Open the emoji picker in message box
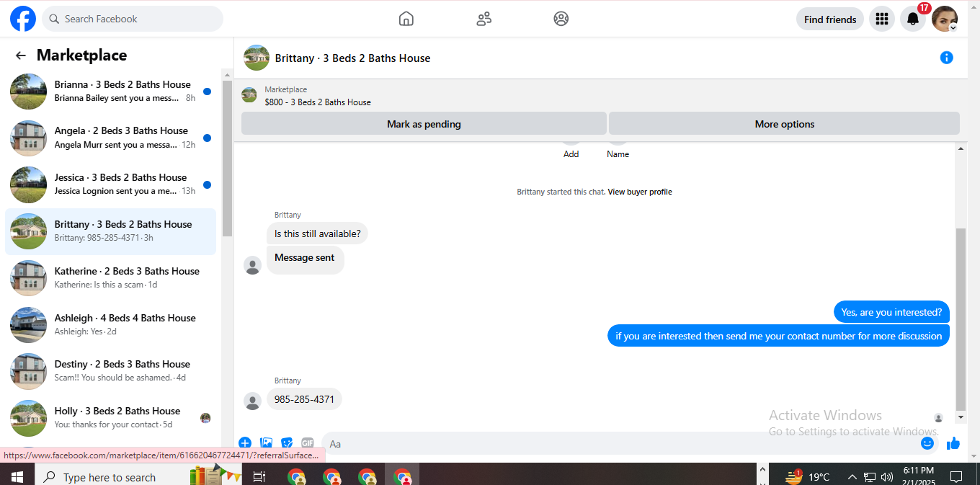This screenshot has width=980, height=485. click(927, 443)
